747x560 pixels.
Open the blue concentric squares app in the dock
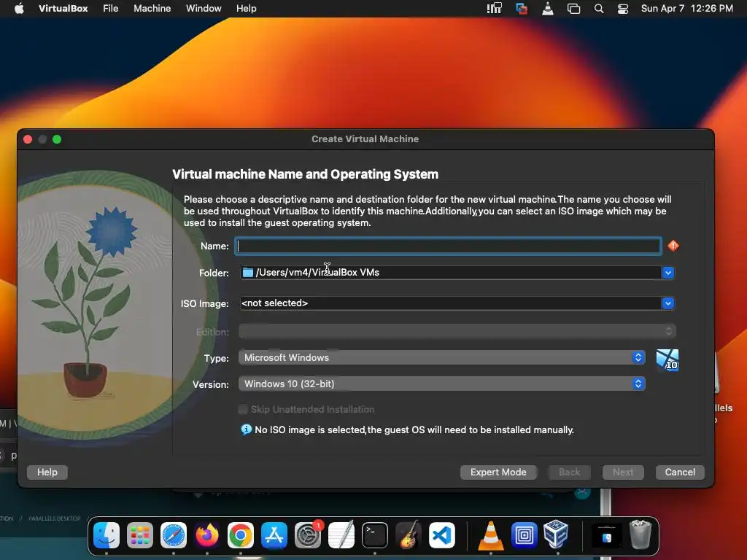(524, 535)
